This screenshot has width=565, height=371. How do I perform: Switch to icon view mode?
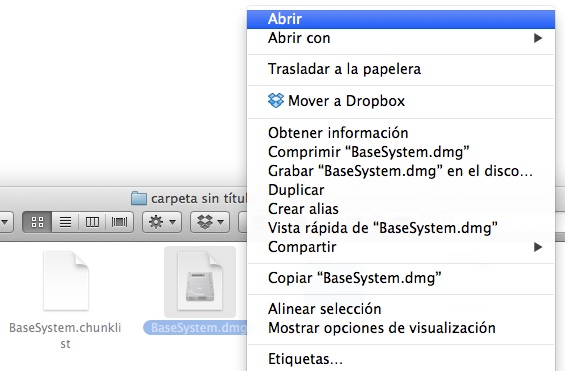[x=37, y=222]
